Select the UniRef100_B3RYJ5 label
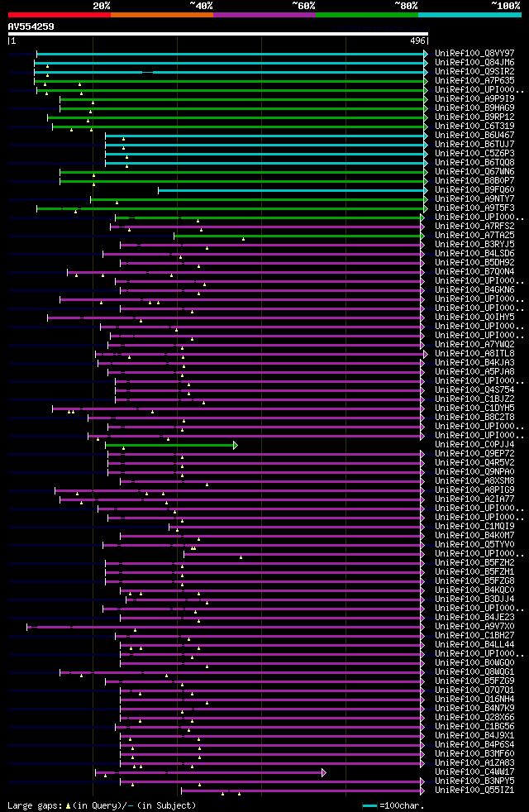Screen dimensions: 529x812 [x=474, y=245]
